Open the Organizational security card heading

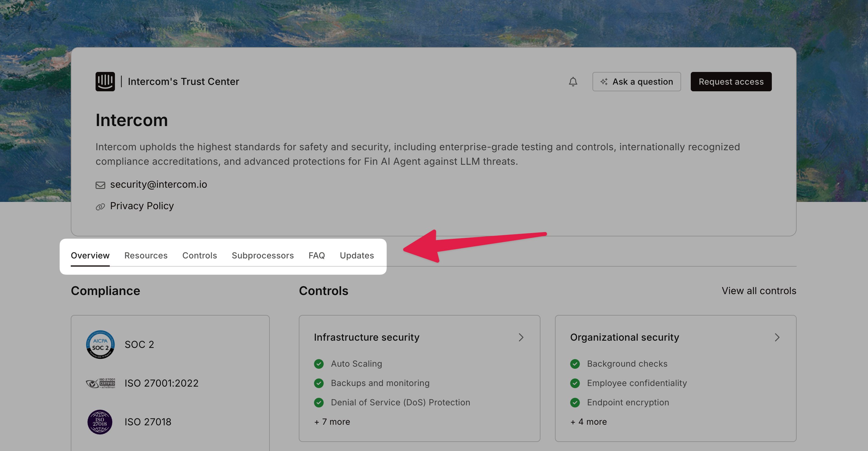tap(624, 337)
